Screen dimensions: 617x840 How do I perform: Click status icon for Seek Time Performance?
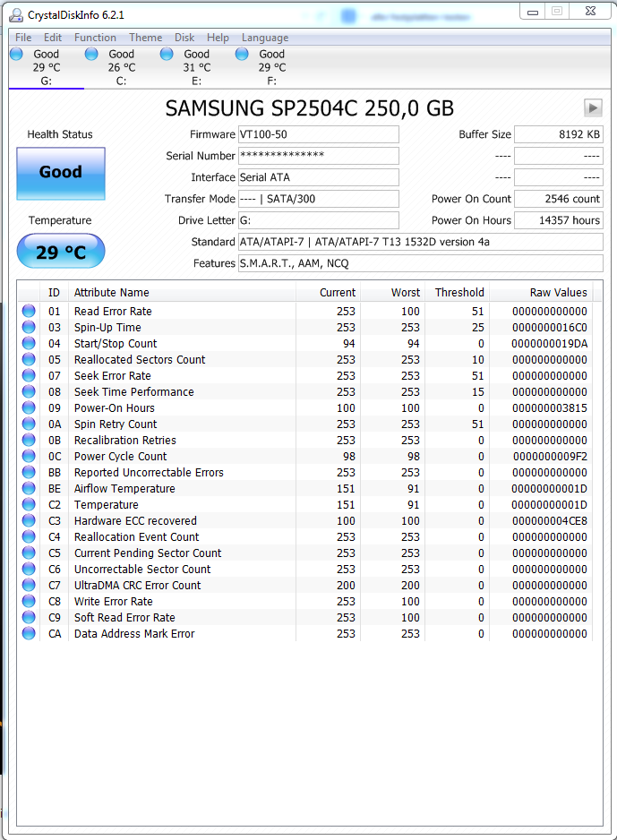tap(29, 391)
